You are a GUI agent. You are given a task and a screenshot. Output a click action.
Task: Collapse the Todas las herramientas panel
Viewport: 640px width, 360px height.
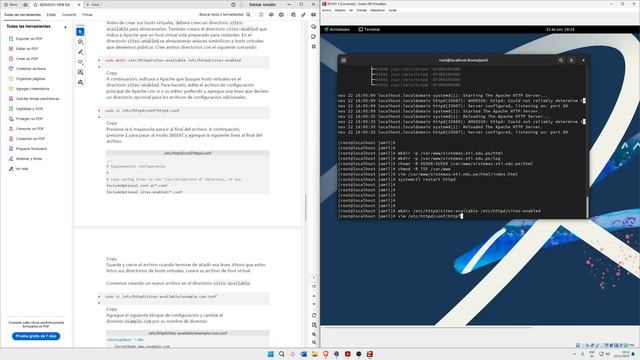[65, 27]
